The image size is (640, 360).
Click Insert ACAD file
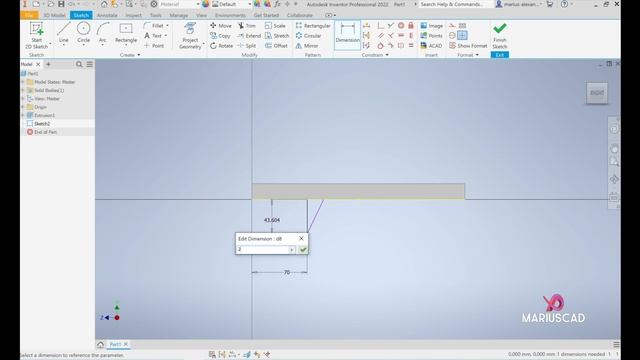pyautogui.click(x=431, y=46)
